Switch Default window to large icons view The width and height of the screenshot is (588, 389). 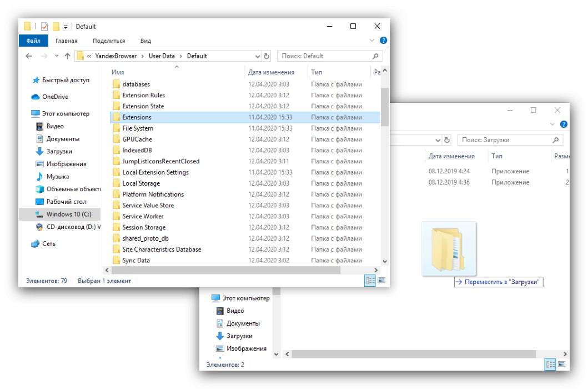point(381,281)
